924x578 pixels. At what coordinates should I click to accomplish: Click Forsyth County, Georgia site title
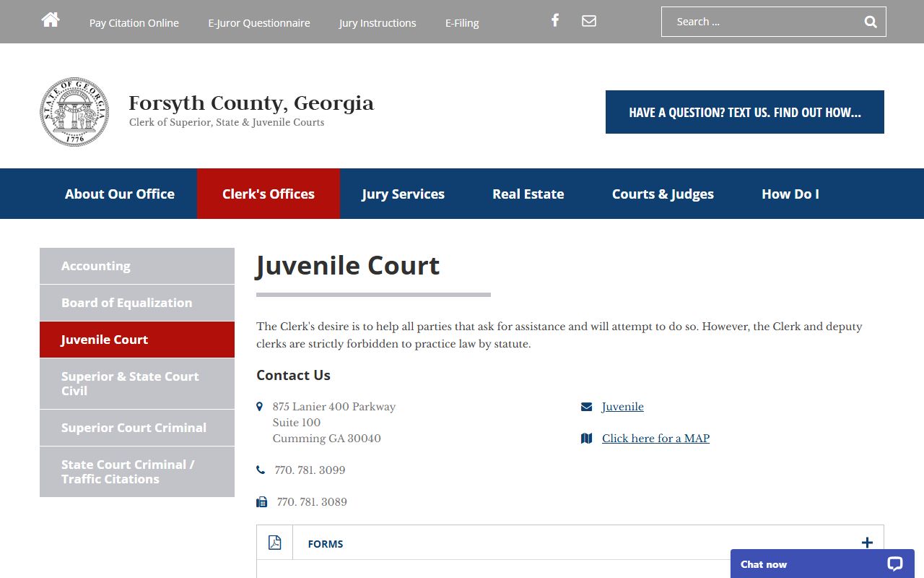251,103
